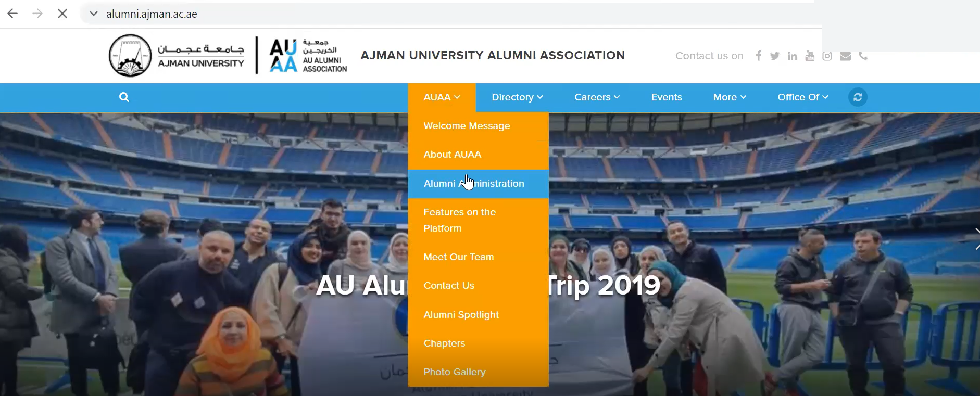Open the Facebook contact icon
Viewport: 980px width, 396px height.
(x=759, y=56)
